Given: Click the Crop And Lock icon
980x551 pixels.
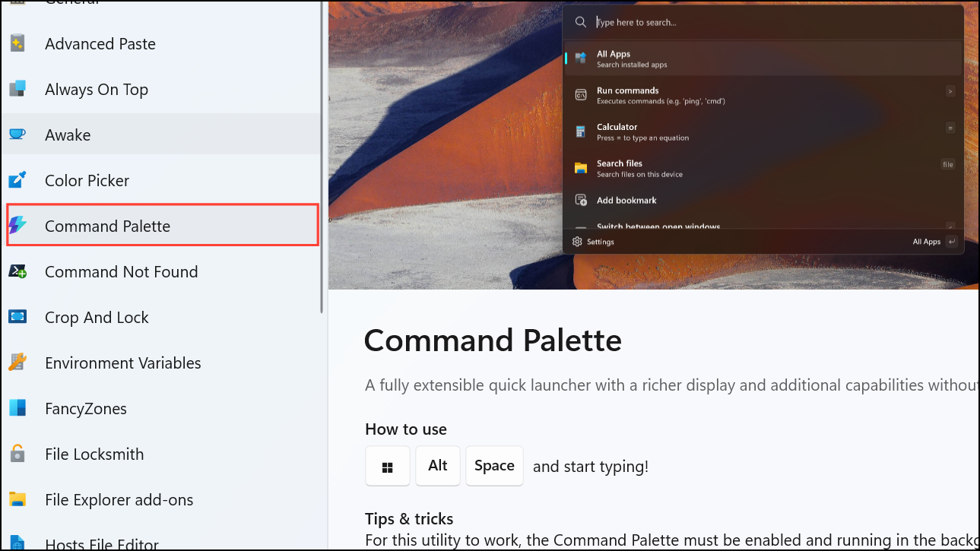Looking at the screenshot, I should click(x=19, y=317).
